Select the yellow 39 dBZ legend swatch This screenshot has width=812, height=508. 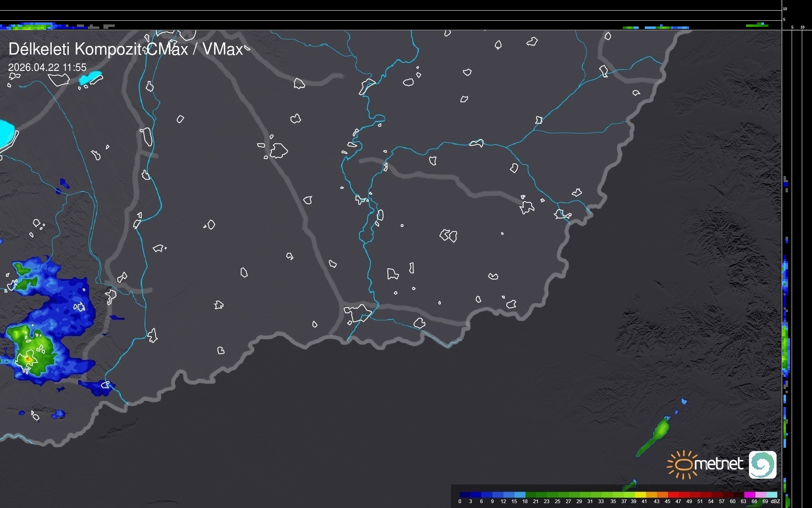click(x=640, y=495)
